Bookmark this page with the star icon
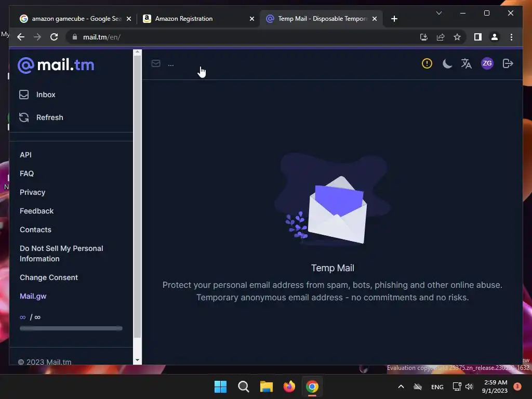 457,37
